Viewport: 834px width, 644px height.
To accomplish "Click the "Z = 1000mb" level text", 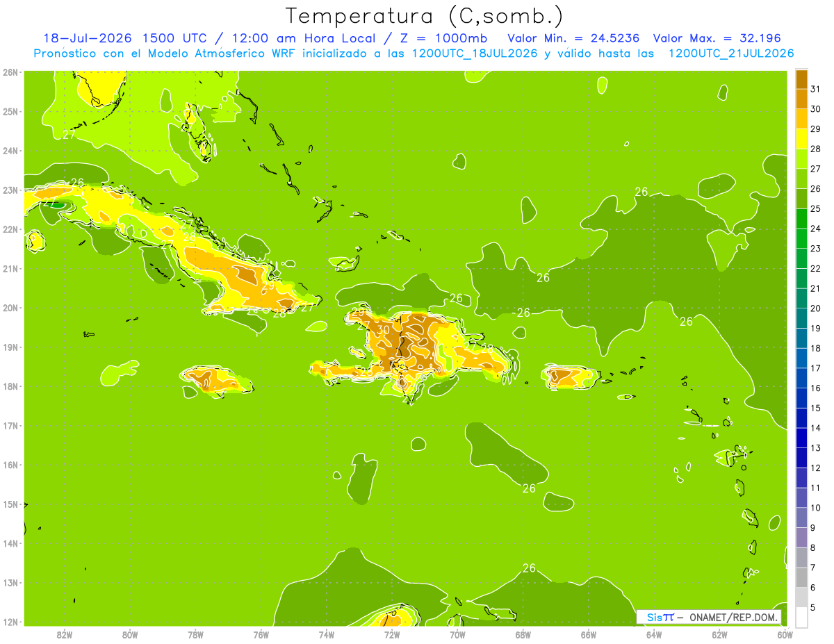I will click(445, 38).
